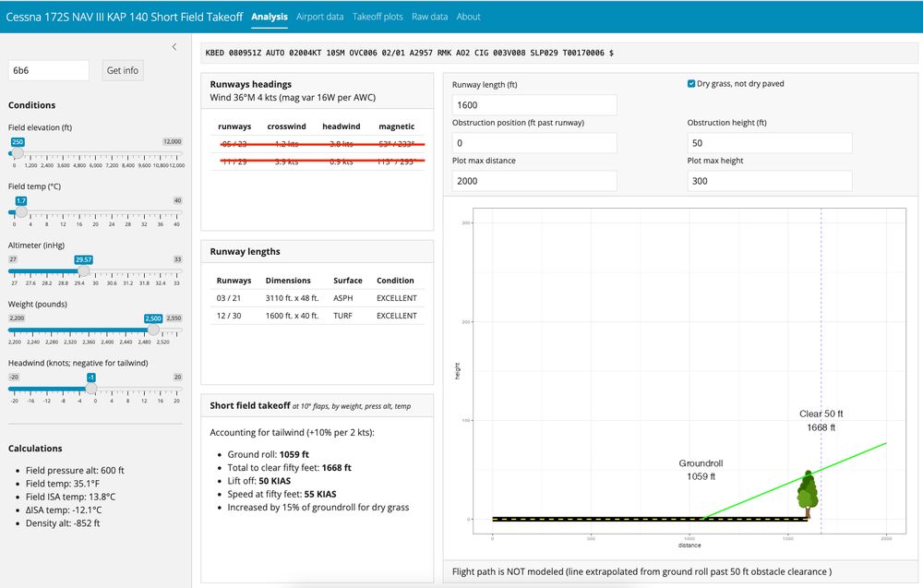
Task: Click the Obstruction position input field
Action: pos(534,143)
